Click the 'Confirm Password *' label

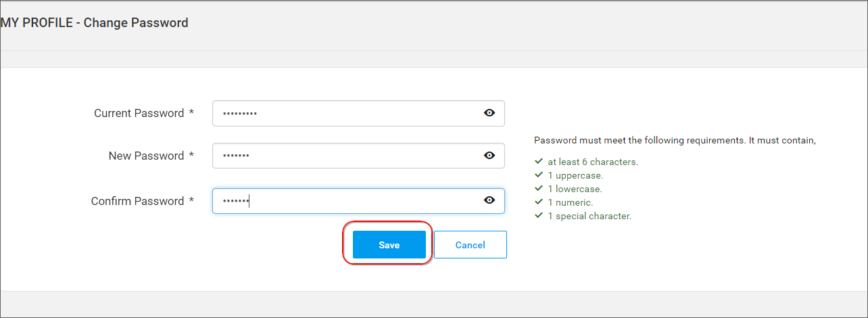pyautogui.click(x=143, y=201)
